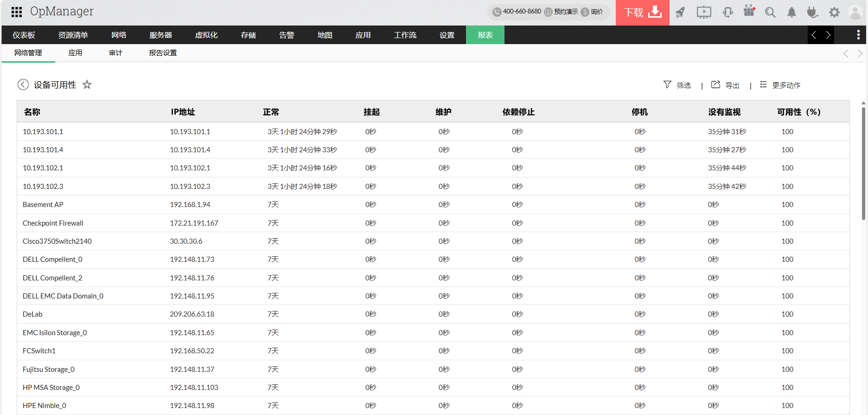Image resolution: width=868 pixels, height=415 pixels.
Task: Open the vertical three-dot options menu
Action: [x=858, y=35]
